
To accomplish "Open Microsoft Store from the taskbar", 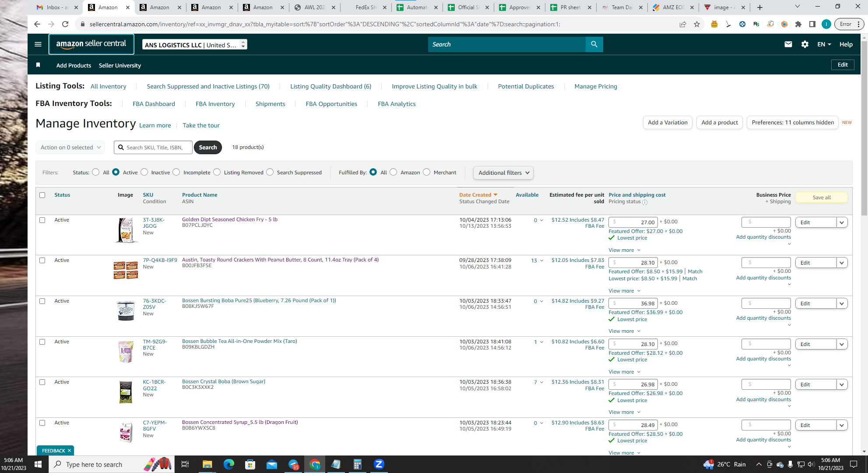I will pos(250,464).
